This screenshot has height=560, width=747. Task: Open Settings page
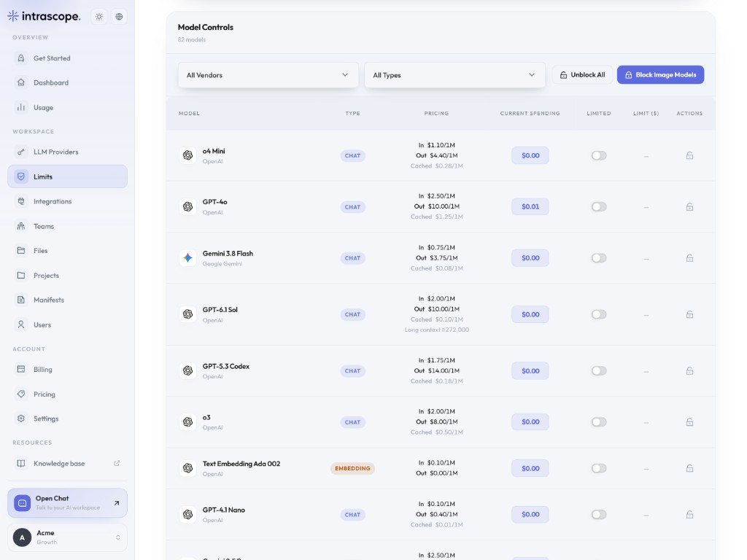pos(67,419)
